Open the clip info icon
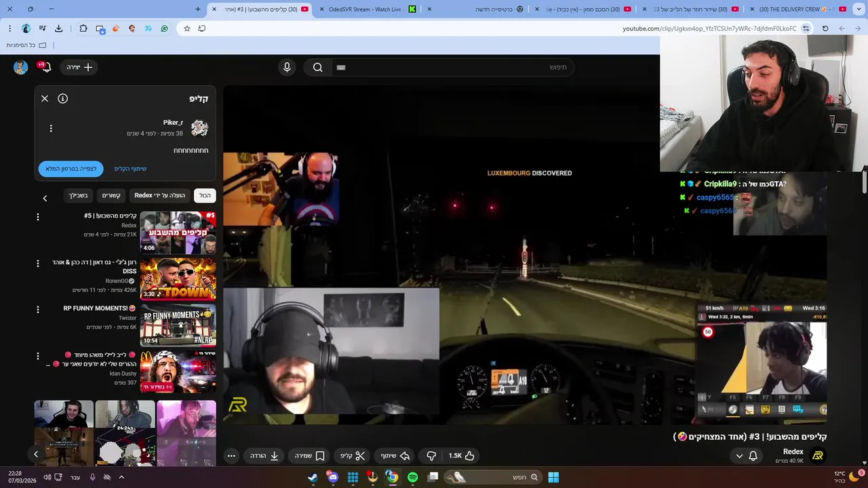 [62, 98]
